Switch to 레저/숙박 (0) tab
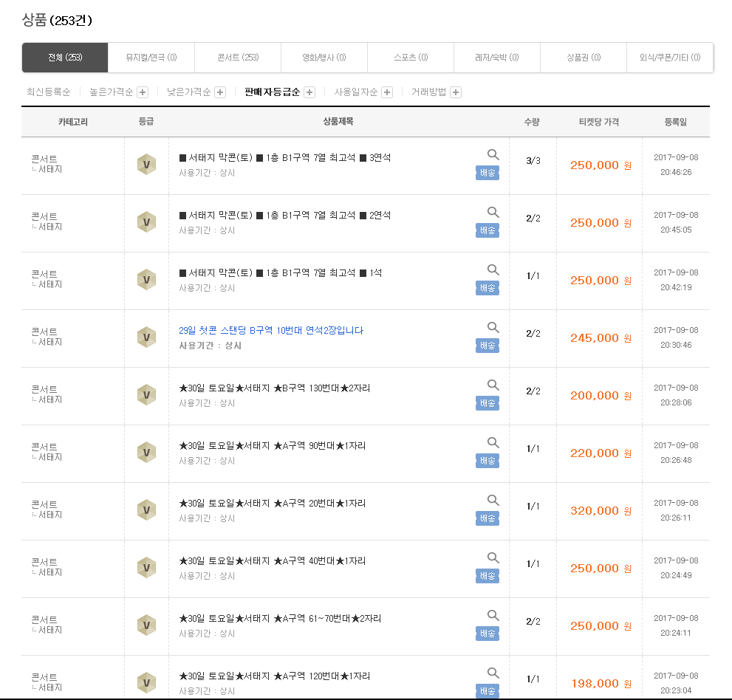The width and height of the screenshot is (732, 700). point(496,58)
